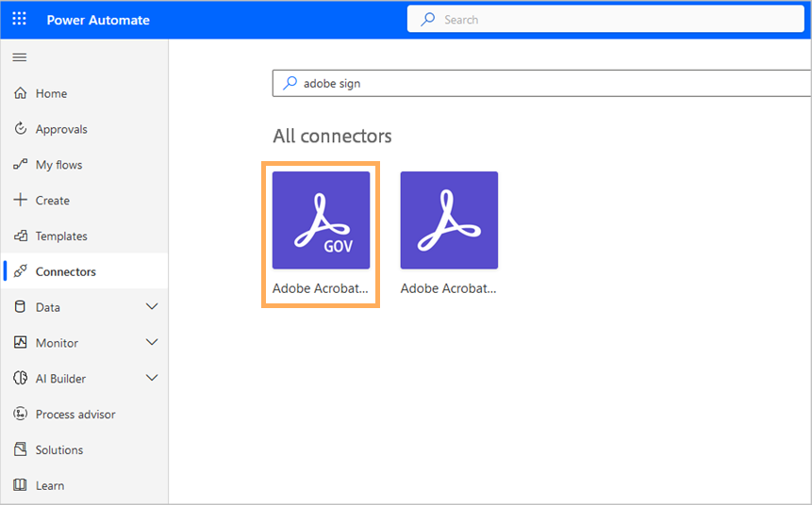Expand the Monitor menu chevron
Image resolution: width=812 pixels, height=505 pixels.
152,343
